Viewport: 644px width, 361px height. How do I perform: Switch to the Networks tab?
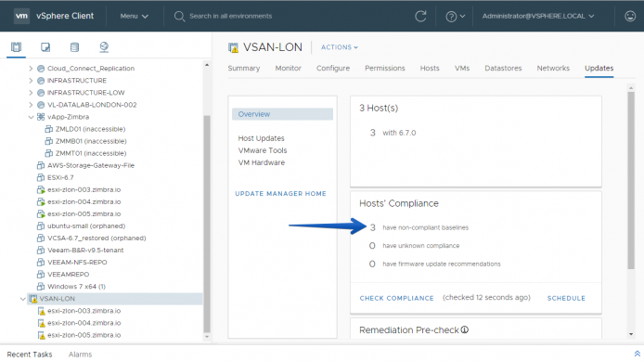point(553,68)
